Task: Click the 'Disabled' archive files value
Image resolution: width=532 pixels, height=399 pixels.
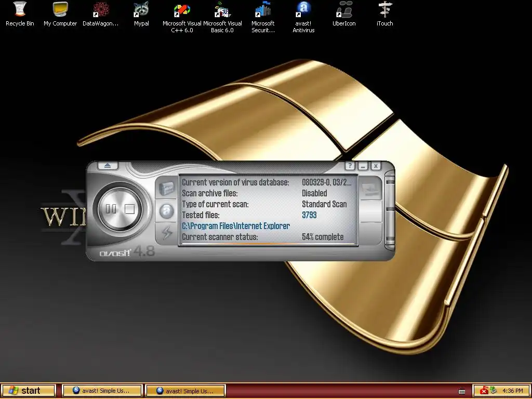Action: (314, 193)
